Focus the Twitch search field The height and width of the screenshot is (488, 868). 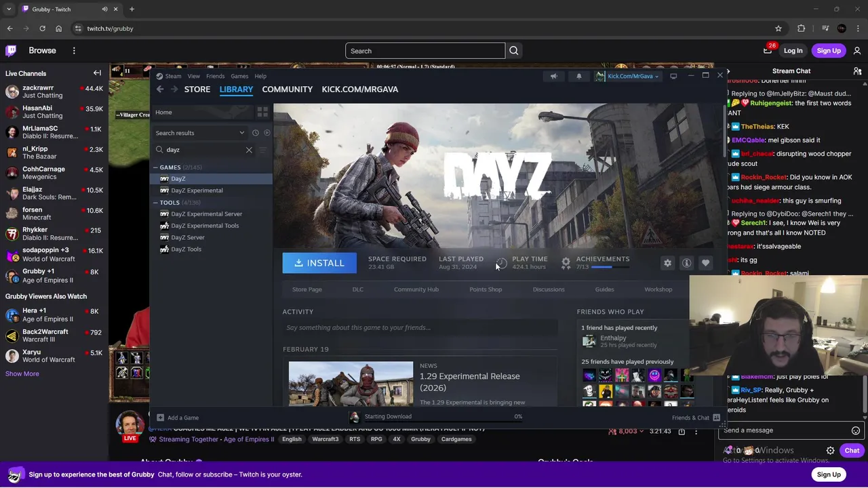point(425,51)
